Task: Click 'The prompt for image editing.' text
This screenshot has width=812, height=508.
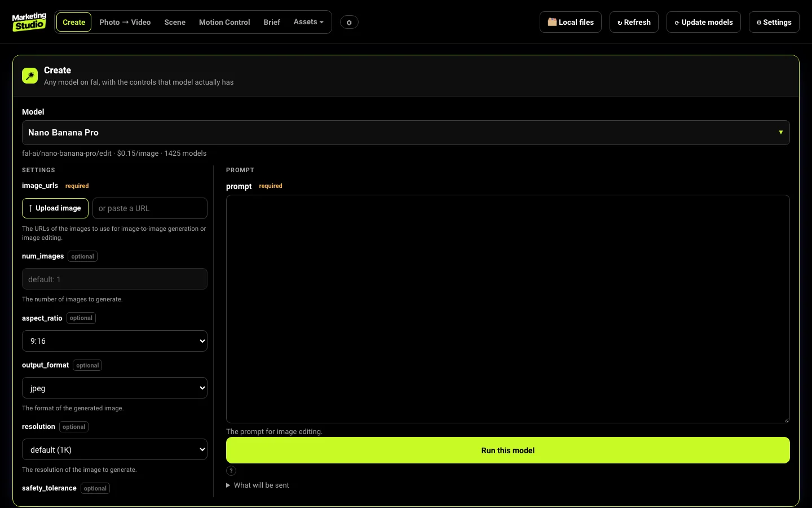Action: tap(274, 432)
